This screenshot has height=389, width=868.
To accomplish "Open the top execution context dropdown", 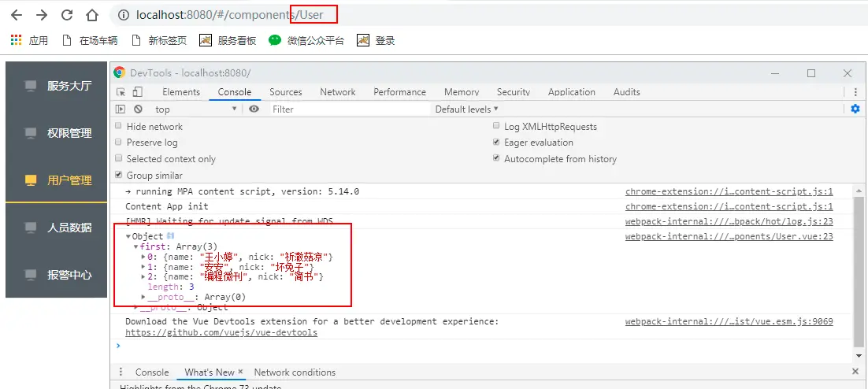I will pyautogui.click(x=195, y=109).
